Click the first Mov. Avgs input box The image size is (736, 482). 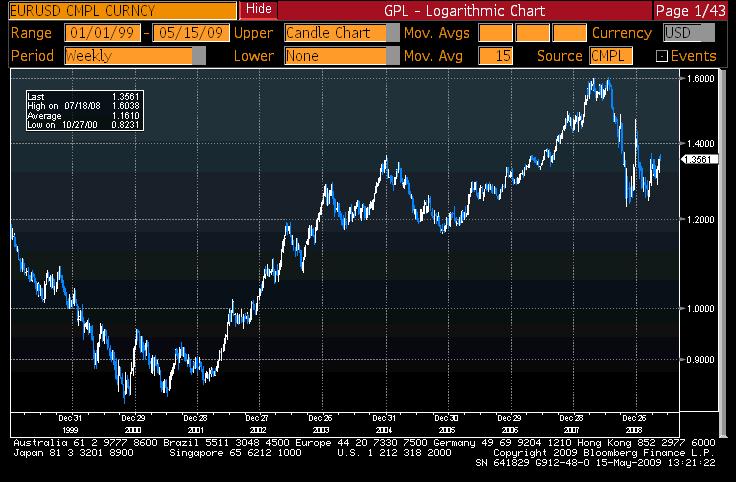pyautogui.click(x=495, y=33)
